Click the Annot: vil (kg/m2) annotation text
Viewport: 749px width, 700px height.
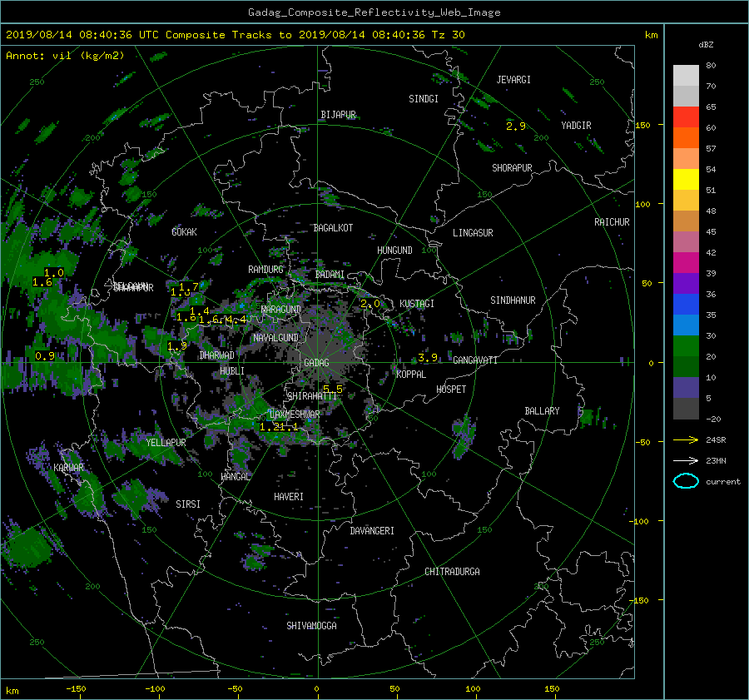coord(65,56)
